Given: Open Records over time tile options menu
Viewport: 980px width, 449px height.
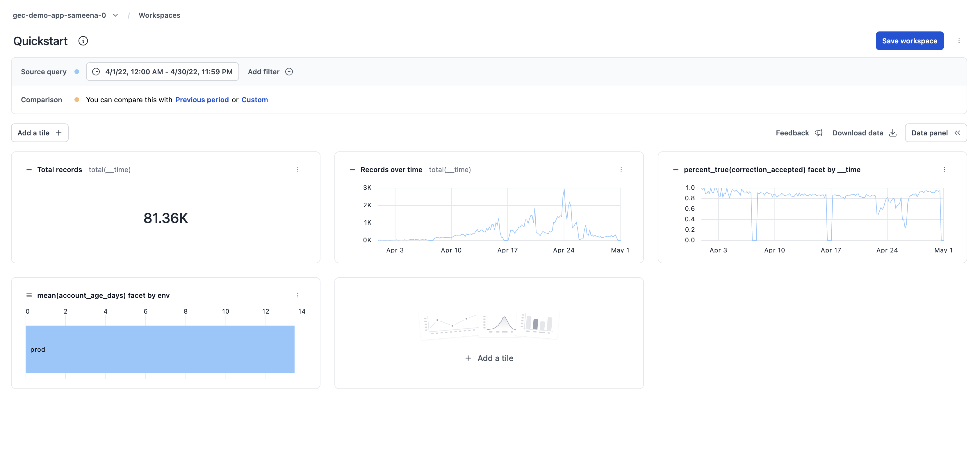Looking at the screenshot, I should 621,169.
